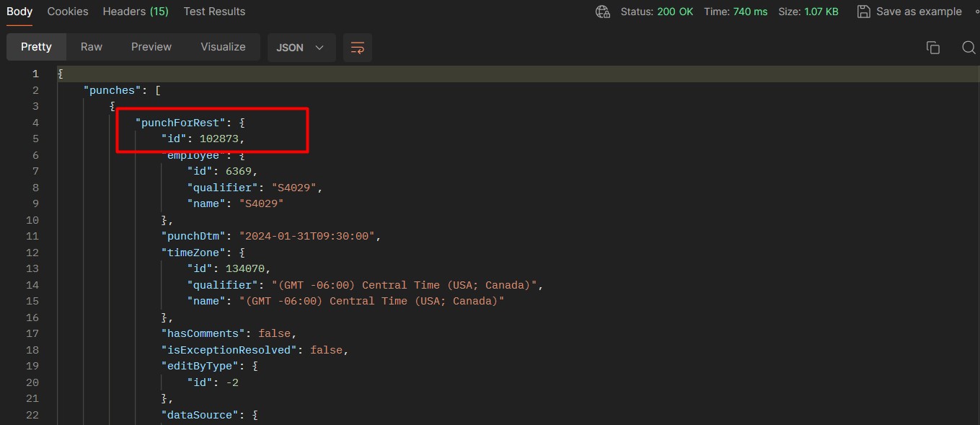Viewport: 980px width, 425px height.
Task: Switch to Raw view mode
Action: [92, 47]
